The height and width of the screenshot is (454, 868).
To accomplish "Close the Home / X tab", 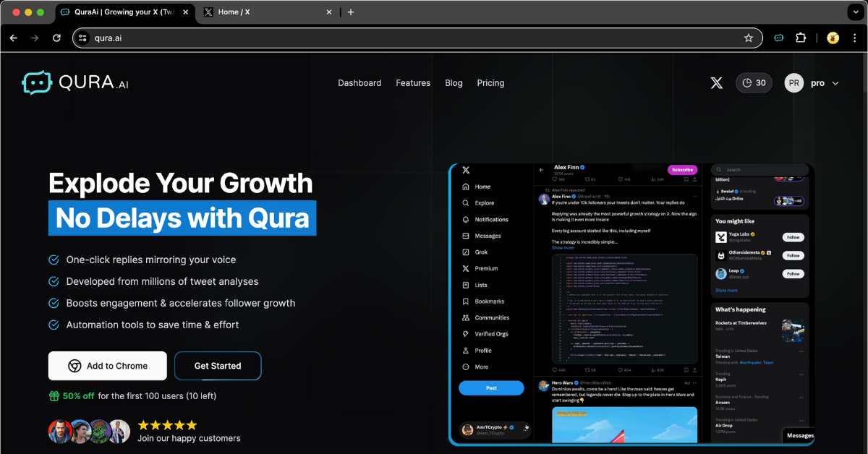I will 329,12.
